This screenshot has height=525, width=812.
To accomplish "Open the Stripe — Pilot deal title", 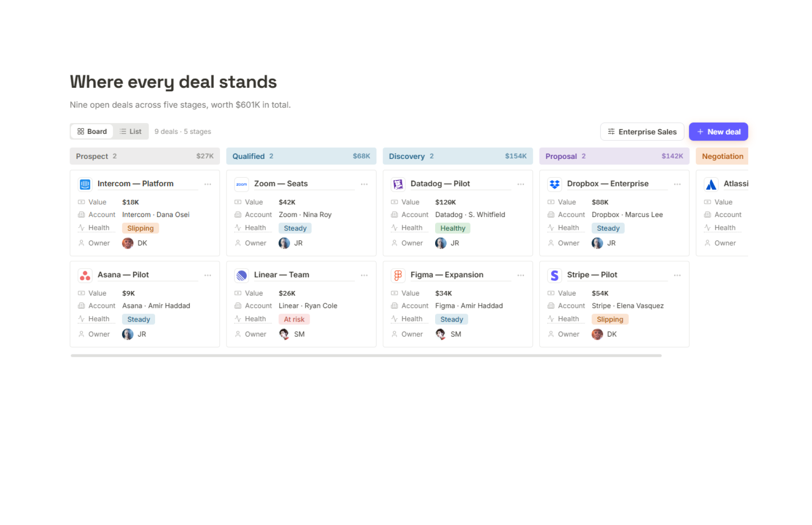I will [592, 275].
